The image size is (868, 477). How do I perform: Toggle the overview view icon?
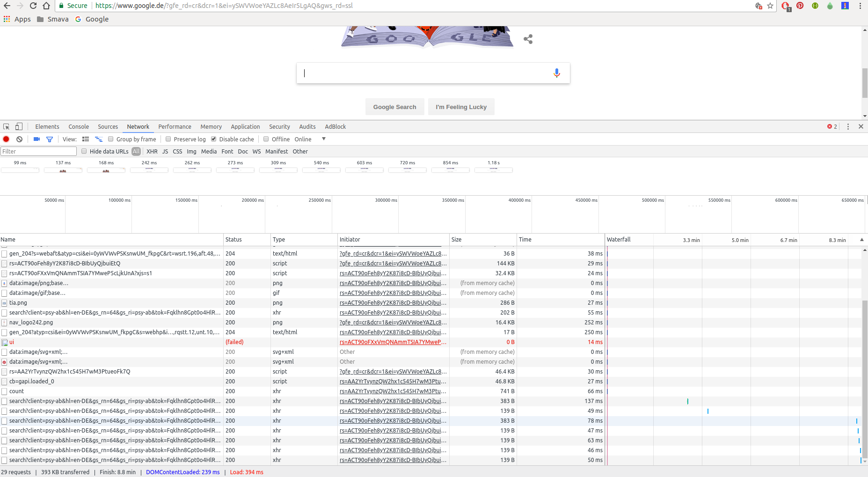99,139
